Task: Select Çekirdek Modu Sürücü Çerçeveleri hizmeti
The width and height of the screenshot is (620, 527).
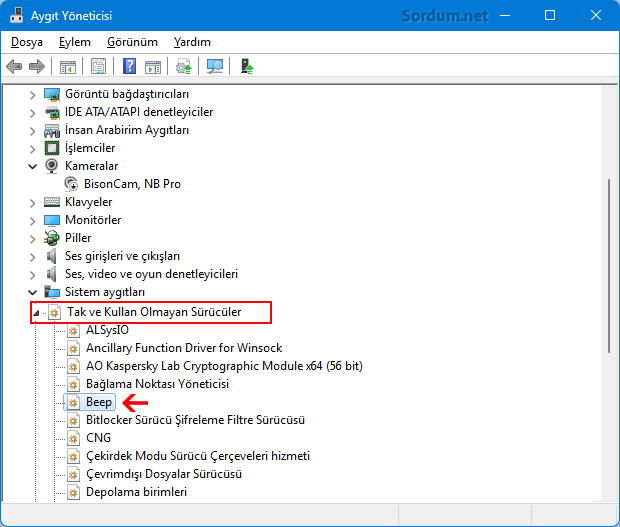Action: (198, 456)
